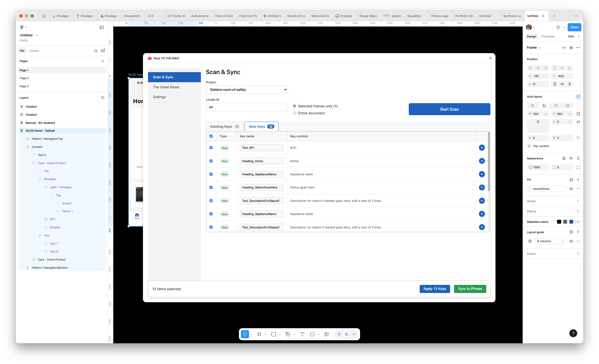The width and height of the screenshot is (599, 364).
Task: Toggle the left sidebar panel icon
Action: pyautogui.click(x=102, y=27)
